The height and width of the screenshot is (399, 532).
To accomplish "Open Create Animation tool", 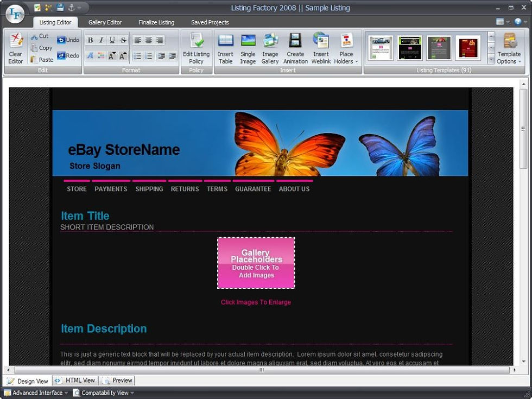I will click(295, 49).
